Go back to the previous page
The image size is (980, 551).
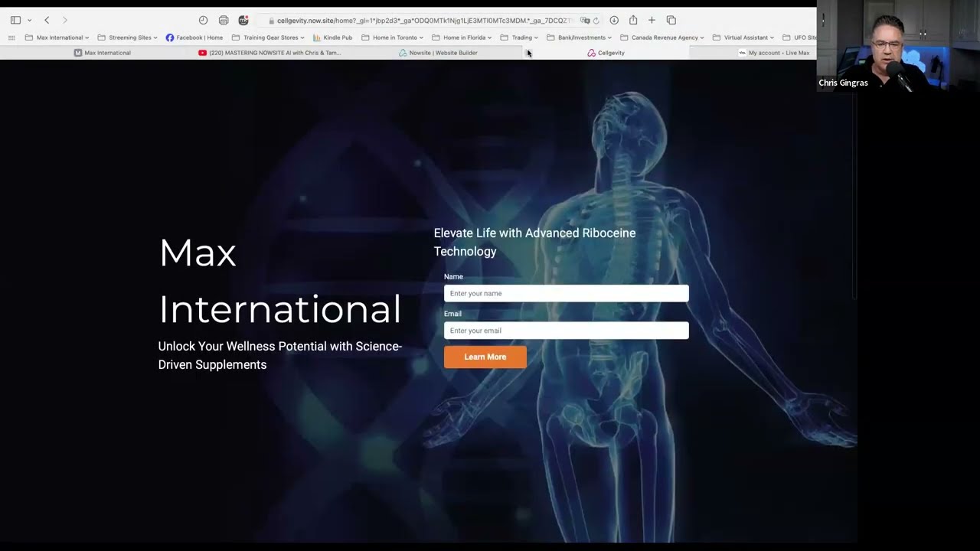pyautogui.click(x=47, y=20)
